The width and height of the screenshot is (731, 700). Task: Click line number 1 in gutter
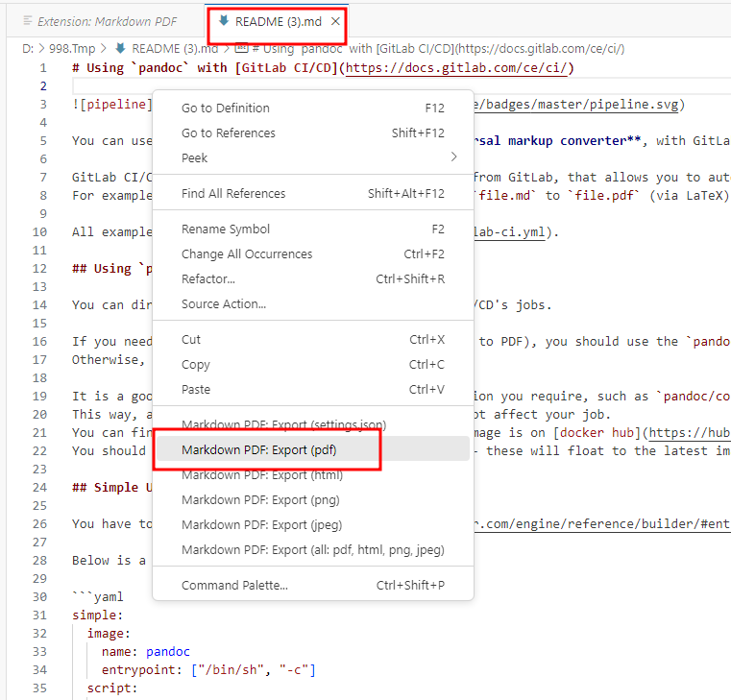[x=43, y=68]
